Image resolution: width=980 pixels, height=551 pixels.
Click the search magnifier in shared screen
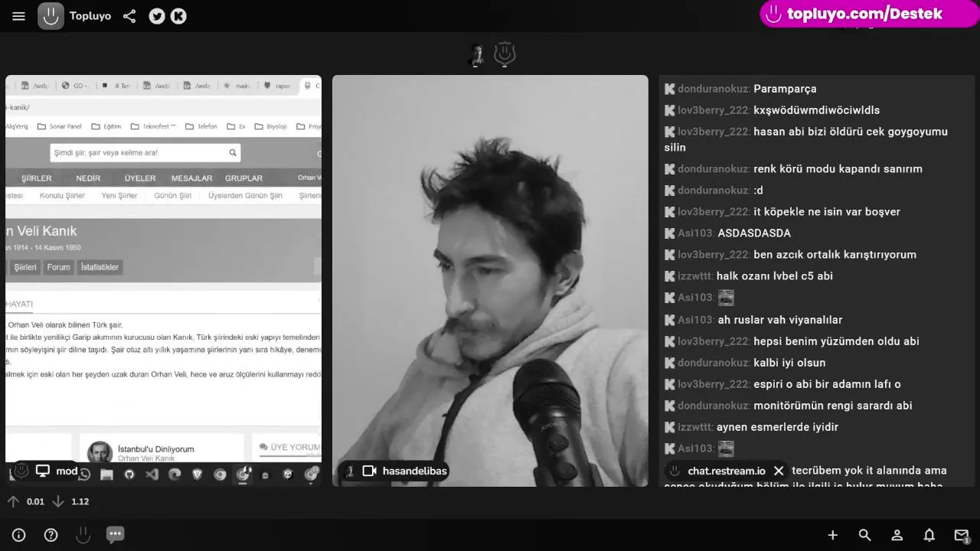[x=233, y=153]
